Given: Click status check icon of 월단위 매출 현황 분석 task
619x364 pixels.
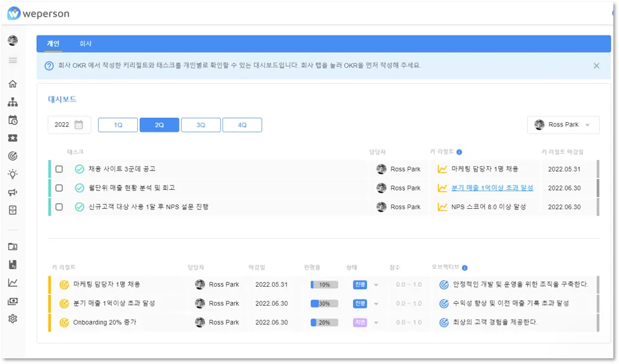Looking at the screenshot, I should tap(79, 188).
